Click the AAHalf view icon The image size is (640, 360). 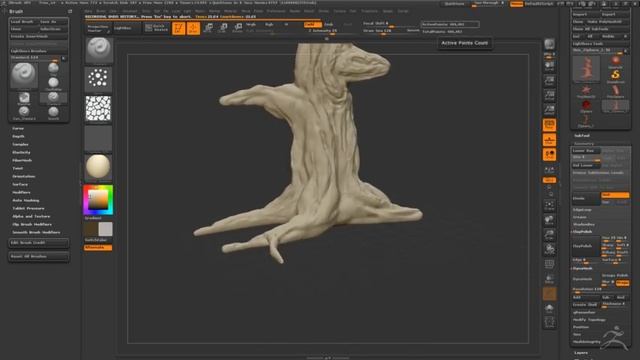tap(549, 110)
